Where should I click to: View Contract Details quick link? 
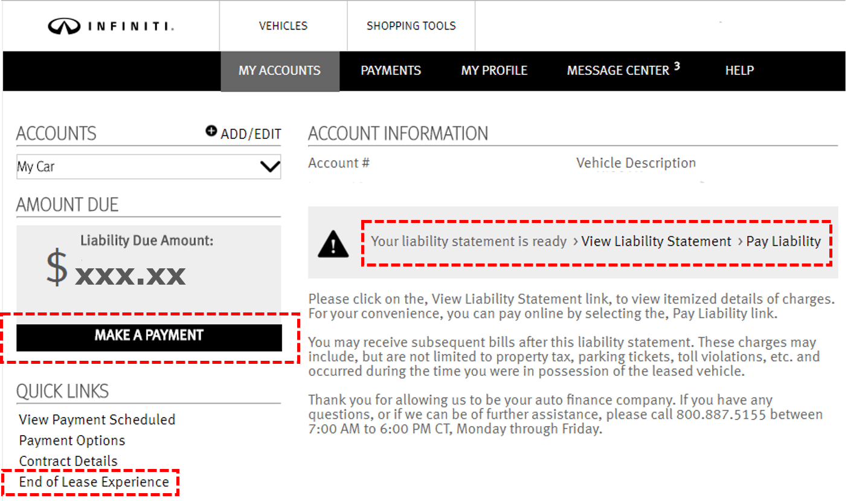(x=68, y=461)
